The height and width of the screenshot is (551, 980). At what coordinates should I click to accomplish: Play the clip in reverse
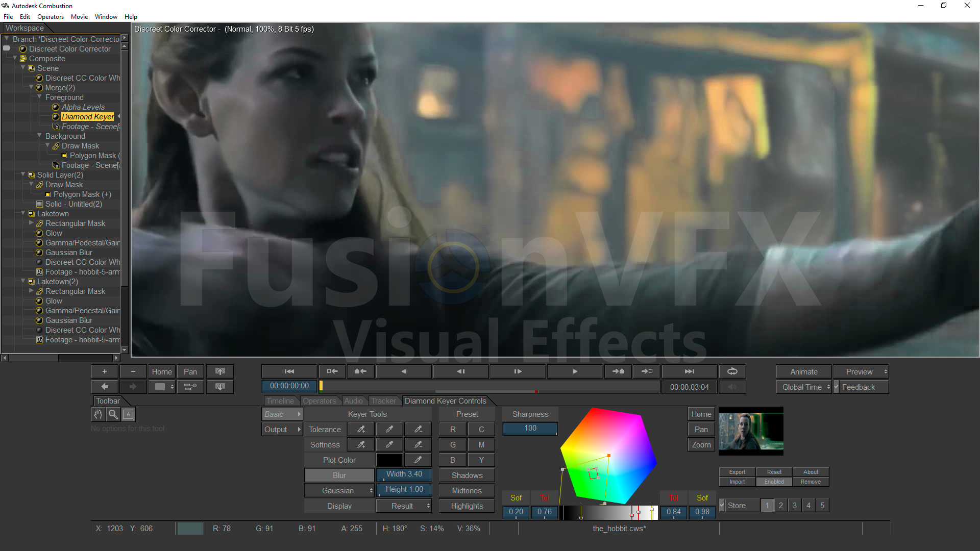click(x=404, y=371)
